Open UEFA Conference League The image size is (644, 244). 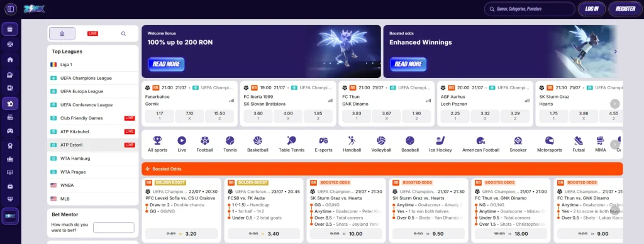click(x=93, y=105)
